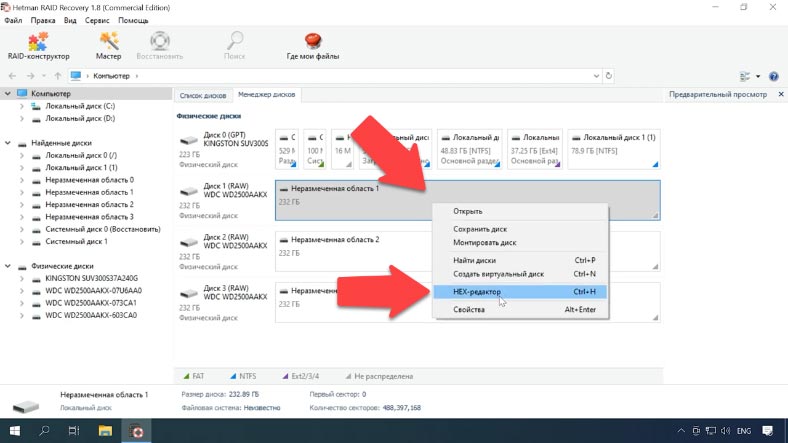
Task: Select the 37.25 ГБ Ext4 partition
Action: click(x=534, y=149)
